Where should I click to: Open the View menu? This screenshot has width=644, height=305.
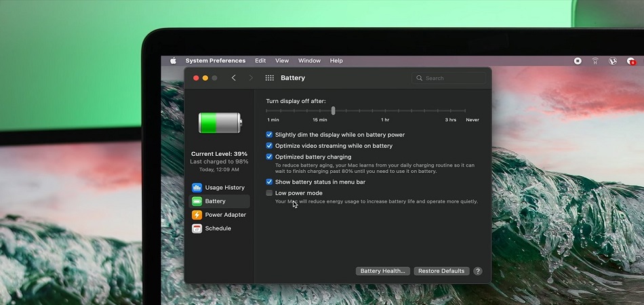point(282,61)
